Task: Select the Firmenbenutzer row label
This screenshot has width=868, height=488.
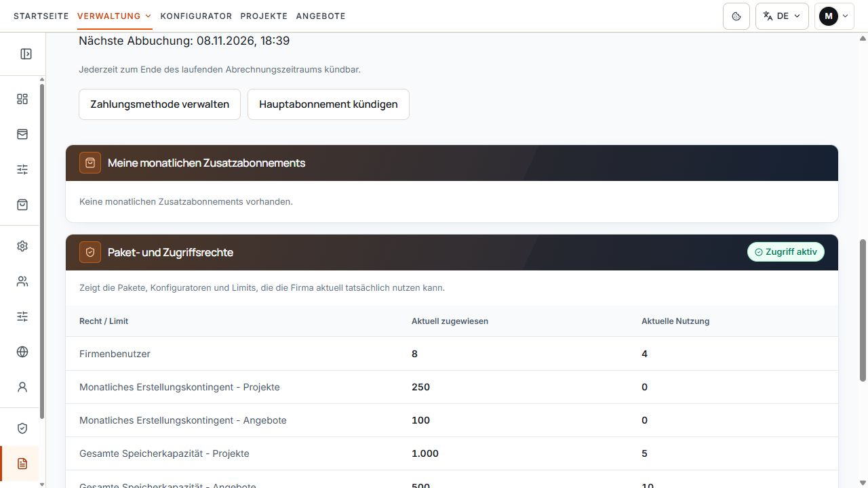Action: coord(115,354)
